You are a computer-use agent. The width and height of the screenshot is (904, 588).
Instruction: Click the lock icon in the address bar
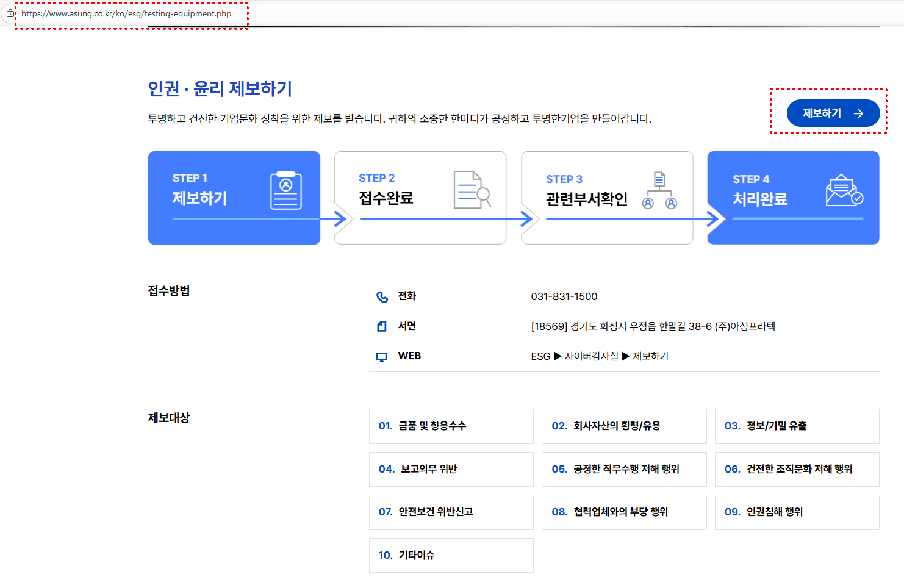(x=10, y=13)
